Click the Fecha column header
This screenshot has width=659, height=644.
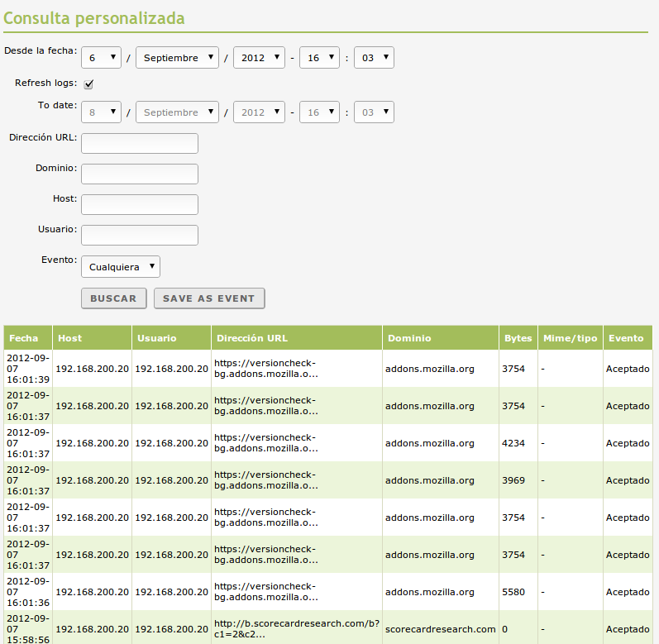(x=28, y=338)
